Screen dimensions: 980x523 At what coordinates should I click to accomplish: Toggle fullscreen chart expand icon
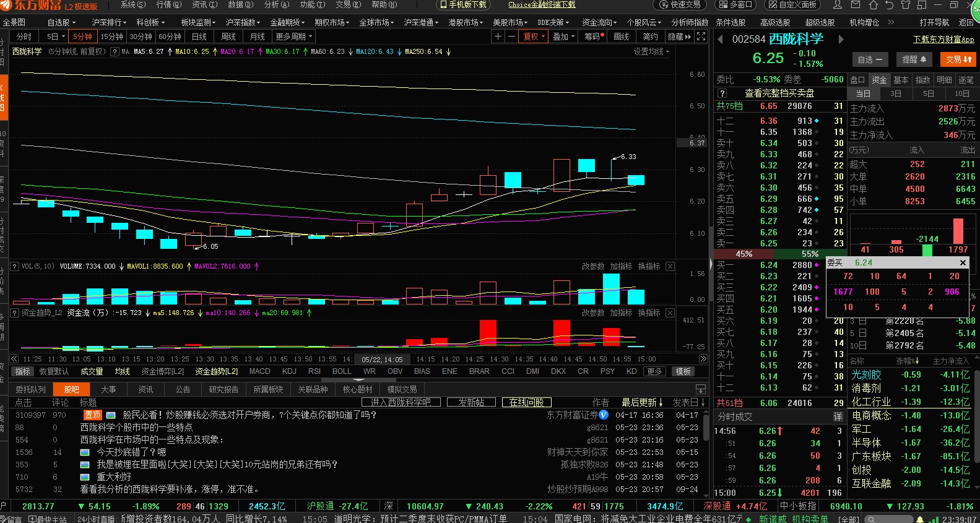click(x=701, y=37)
